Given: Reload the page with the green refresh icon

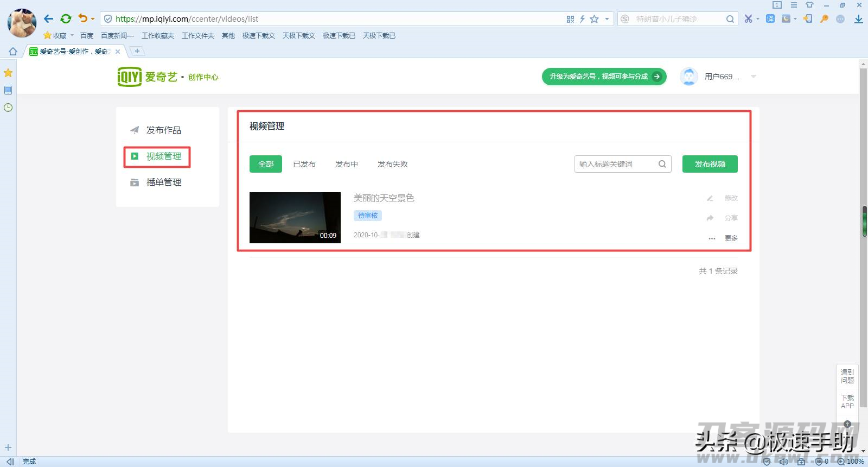Looking at the screenshot, I should point(66,19).
